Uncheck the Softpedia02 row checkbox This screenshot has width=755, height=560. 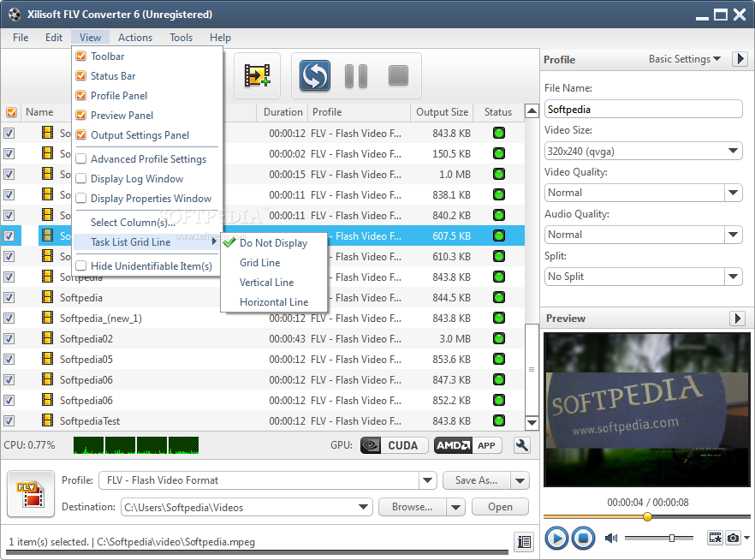coord(9,338)
